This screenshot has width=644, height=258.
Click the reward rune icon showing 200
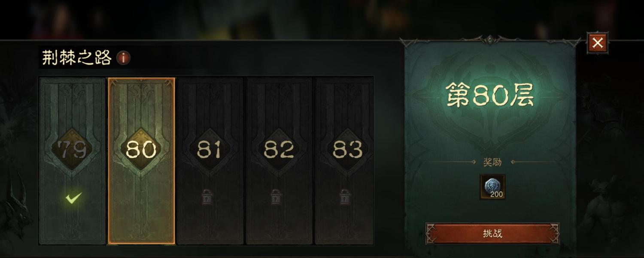492,187
